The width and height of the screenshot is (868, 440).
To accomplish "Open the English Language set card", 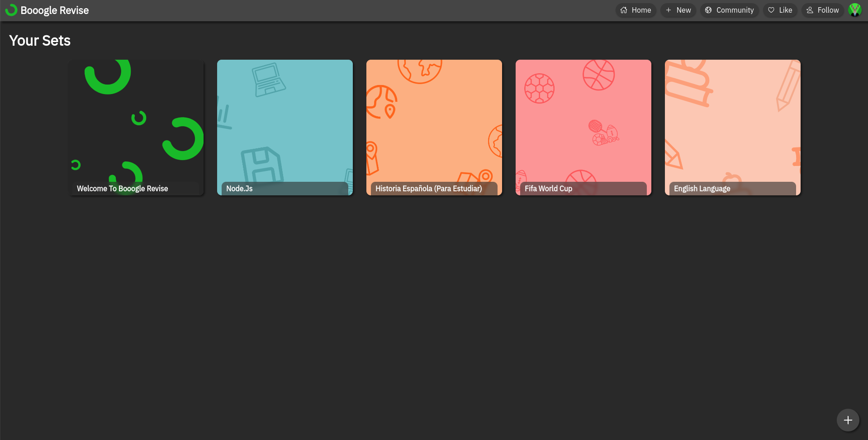I will tap(733, 128).
